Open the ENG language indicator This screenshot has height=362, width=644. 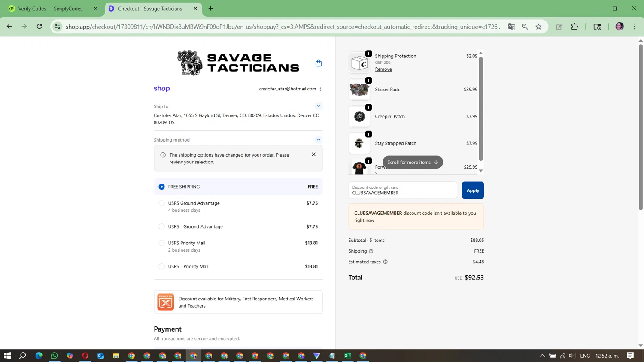pos(585,356)
